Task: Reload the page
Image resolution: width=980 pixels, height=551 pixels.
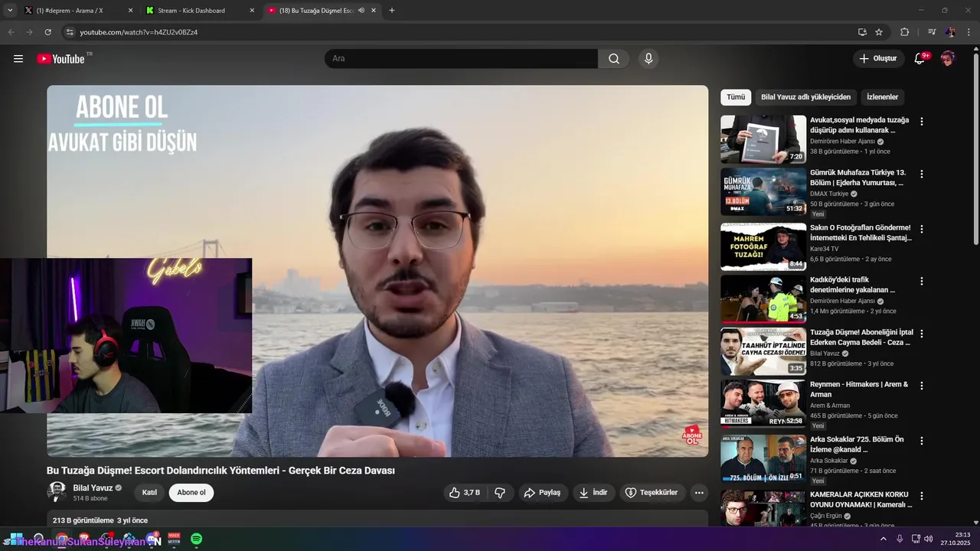Action: coord(47,32)
